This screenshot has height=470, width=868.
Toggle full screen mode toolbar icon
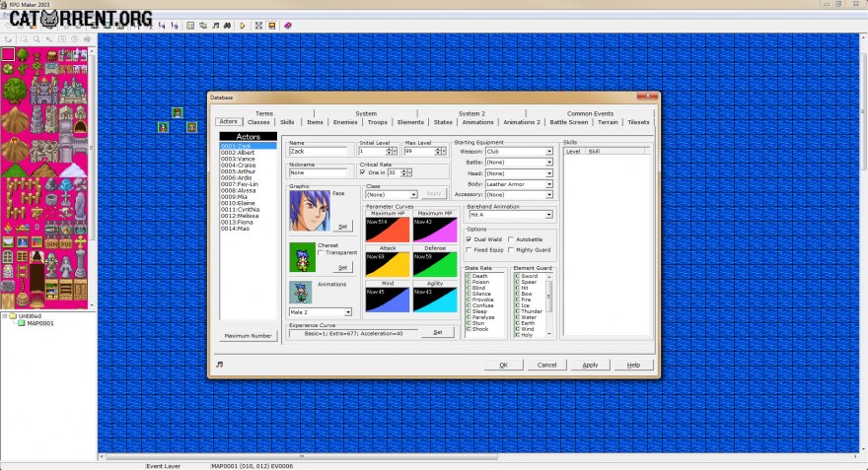[258, 26]
